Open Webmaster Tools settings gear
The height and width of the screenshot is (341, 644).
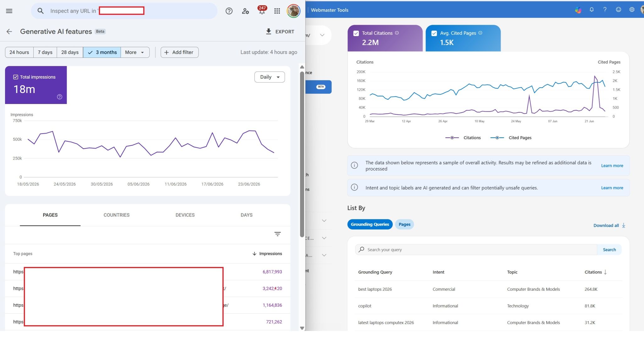tap(632, 10)
